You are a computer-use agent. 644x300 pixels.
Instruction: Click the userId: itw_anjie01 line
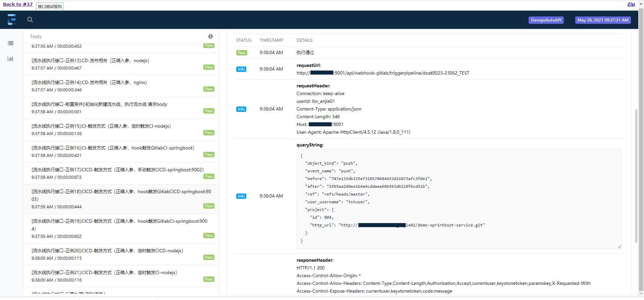tap(315, 101)
